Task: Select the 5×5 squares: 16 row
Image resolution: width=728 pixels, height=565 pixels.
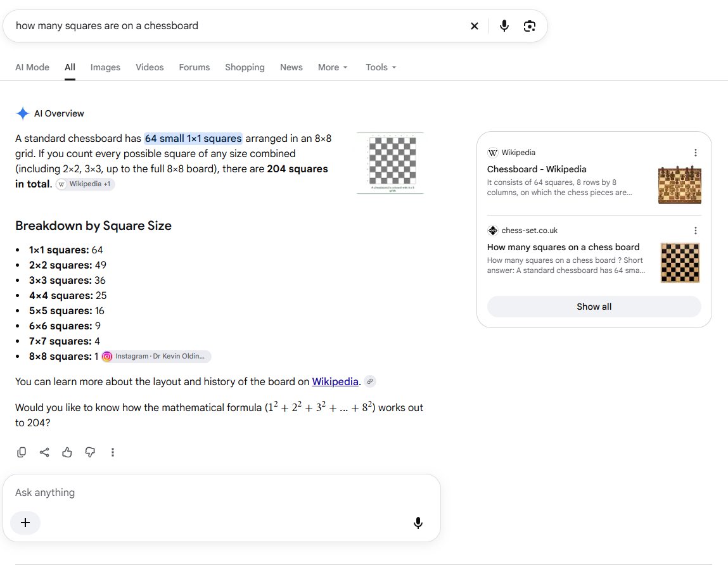Action: tap(67, 311)
